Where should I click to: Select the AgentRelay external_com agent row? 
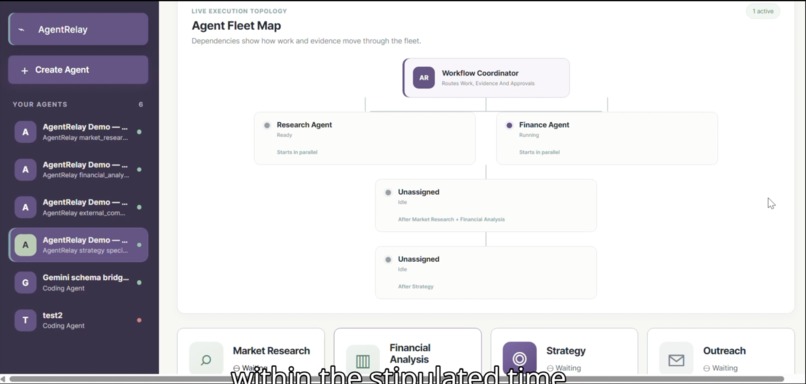(x=78, y=207)
